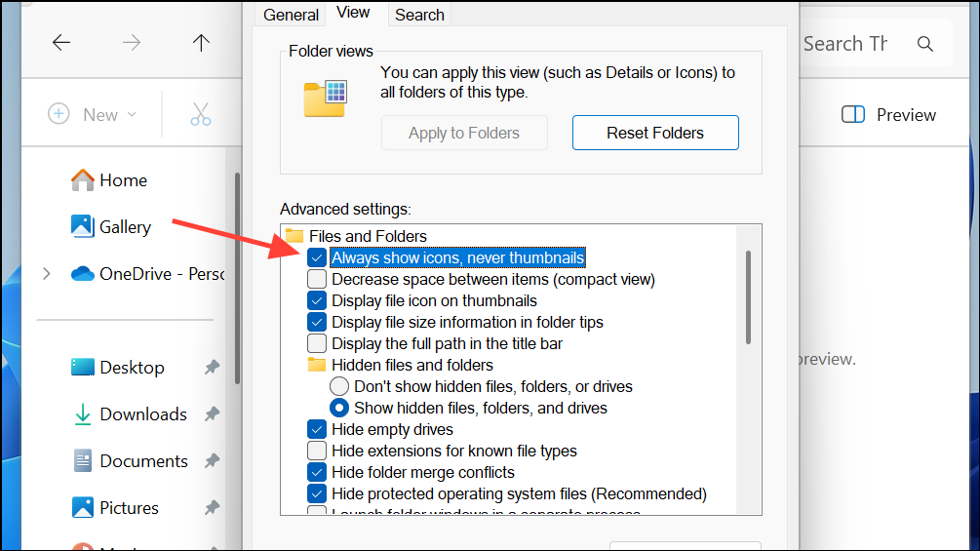
Task: Switch to the General tab
Action: [291, 15]
